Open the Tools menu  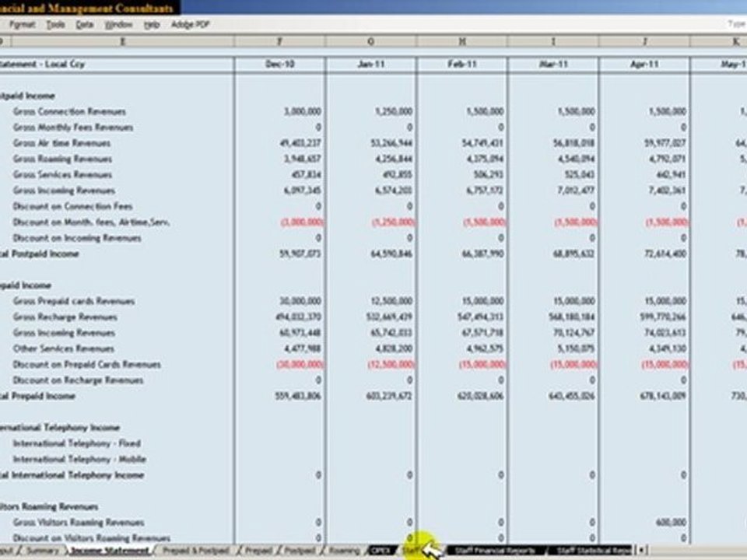tap(56, 24)
